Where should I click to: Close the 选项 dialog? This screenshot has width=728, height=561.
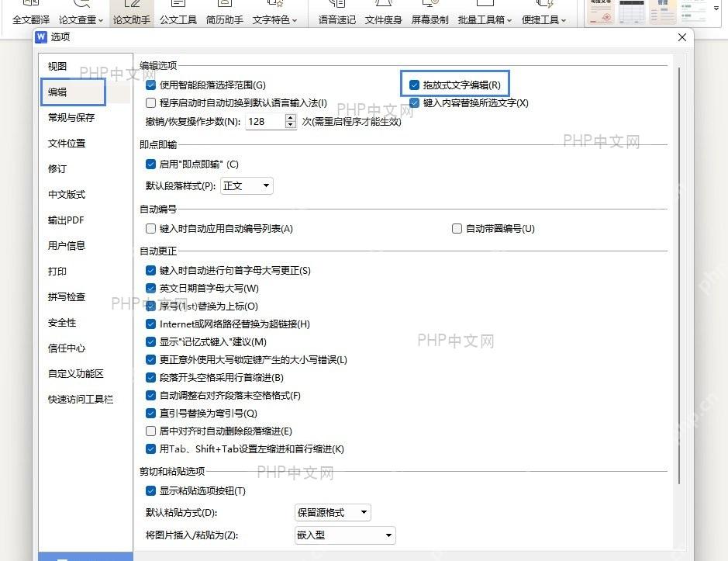pos(682,37)
